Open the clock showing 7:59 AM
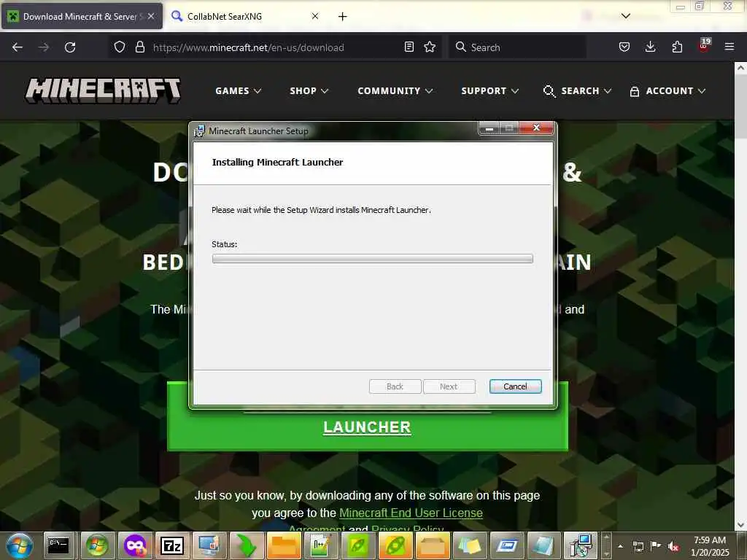 point(710,546)
